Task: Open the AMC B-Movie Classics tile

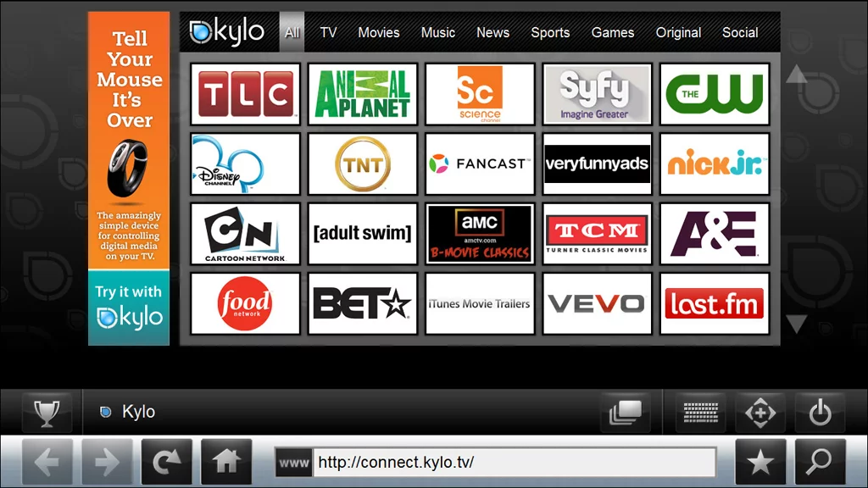Action: point(480,234)
